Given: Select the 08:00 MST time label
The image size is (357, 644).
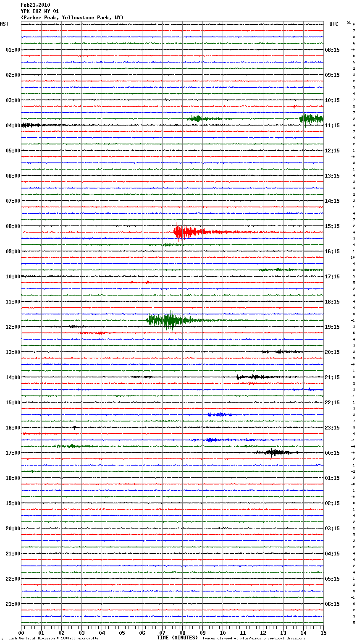Looking at the screenshot, I should [x=13, y=226].
